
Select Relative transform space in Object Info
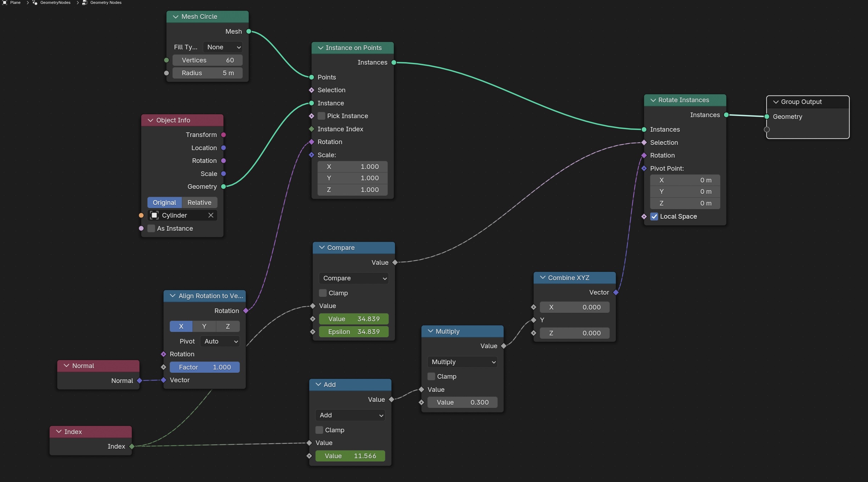click(200, 203)
